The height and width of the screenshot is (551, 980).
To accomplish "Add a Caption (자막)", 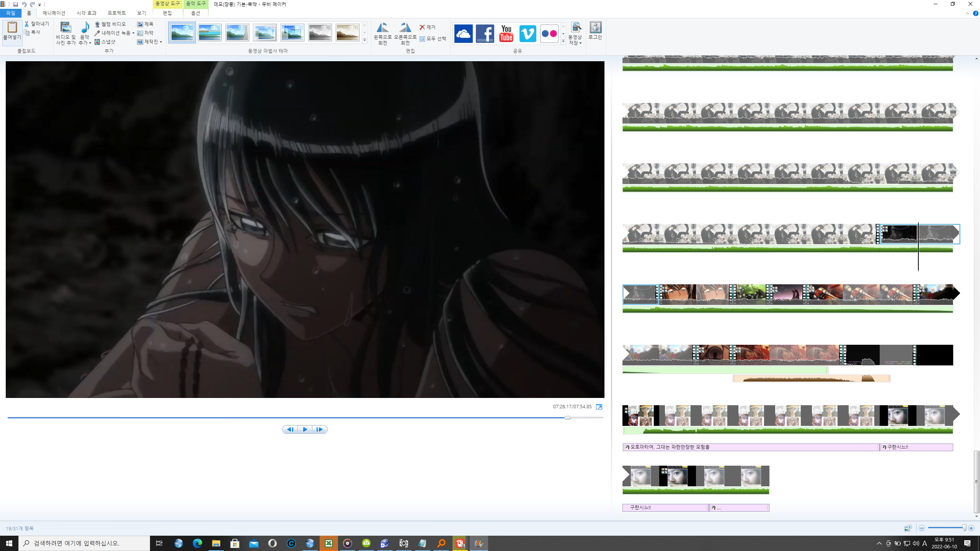I will [145, 33].
